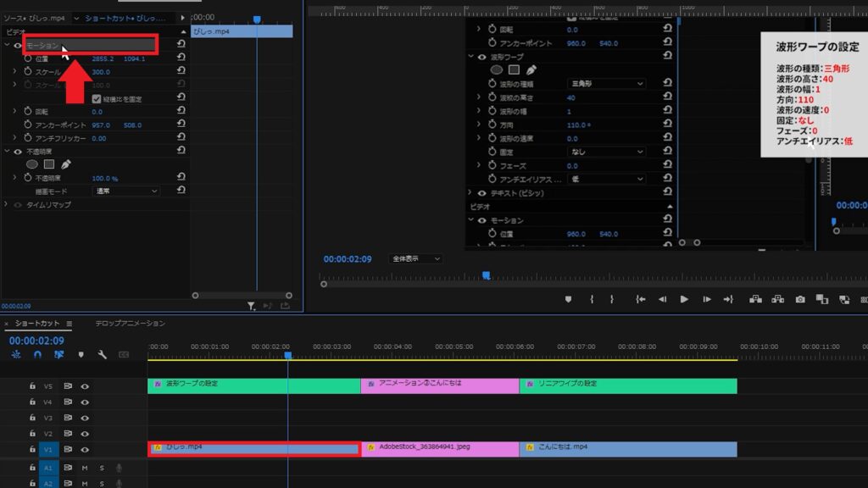868x488 pixels.
Task: Open 描画モード dropdown showing 通常
Action: pos(125,191)
